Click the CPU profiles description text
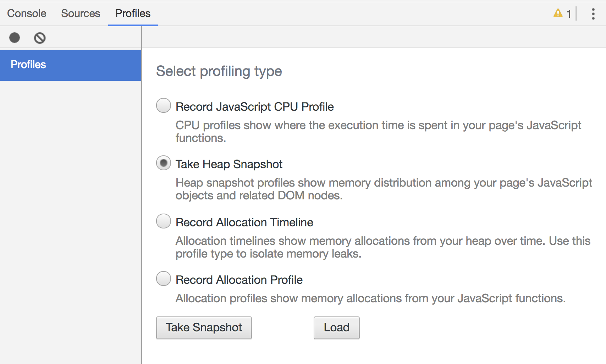606x364 pixels. pos(378,131)
